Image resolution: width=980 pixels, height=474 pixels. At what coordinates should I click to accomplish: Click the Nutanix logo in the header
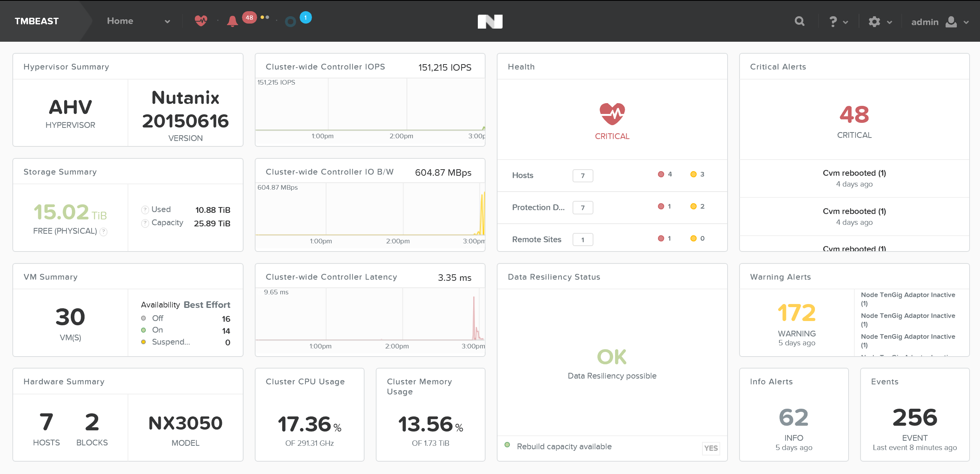pyautogui.click(x=490, y=21)
